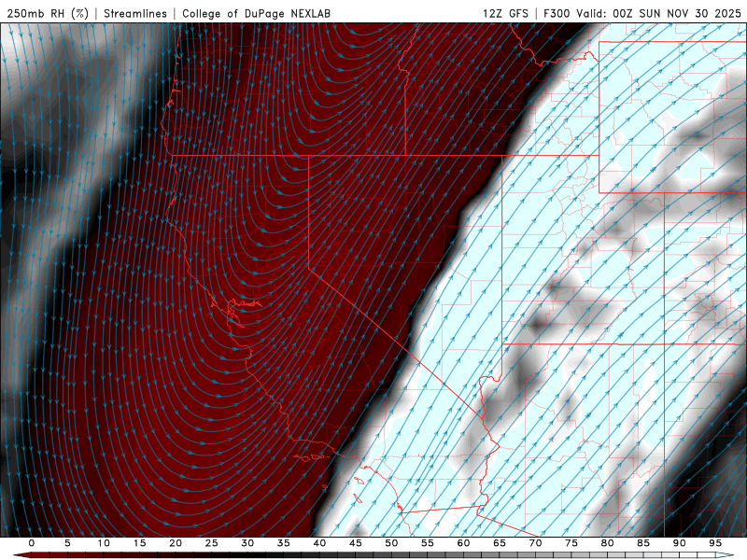The height and width of the screenshot is (560, 747).
Task: Click the '5' value on the color scale
Action: tap(67, 543)
